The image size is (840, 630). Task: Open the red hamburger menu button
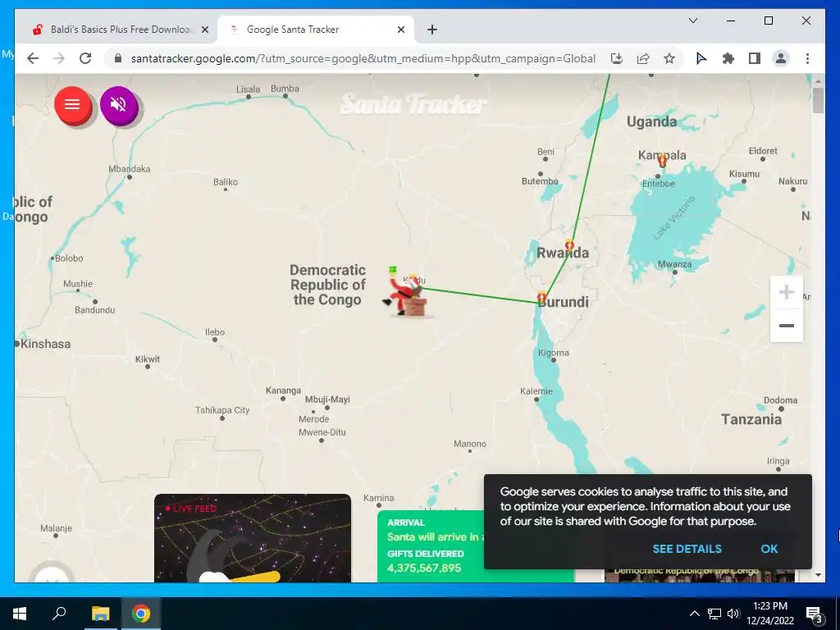pos(72,105)
